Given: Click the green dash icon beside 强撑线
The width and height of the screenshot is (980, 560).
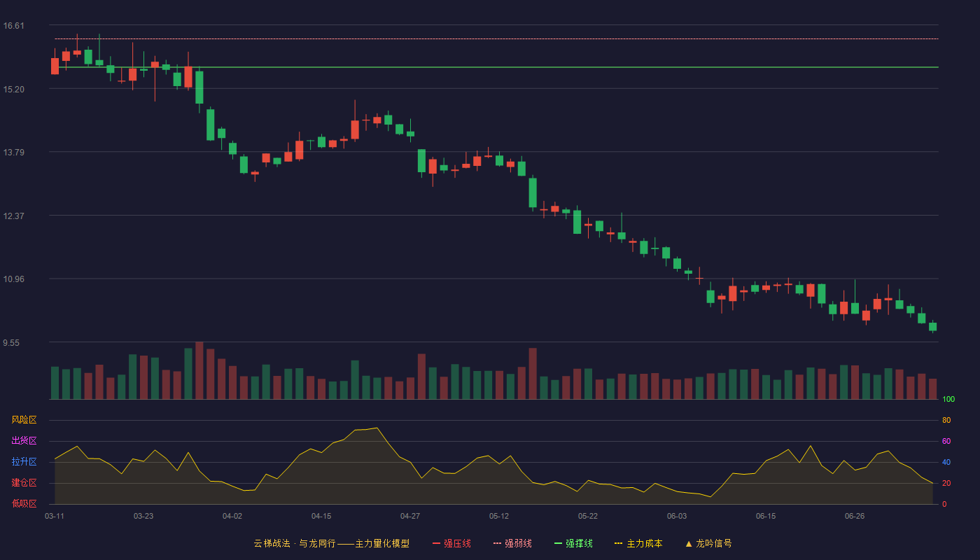Looking at the screenshot, I should coord(558,543).
